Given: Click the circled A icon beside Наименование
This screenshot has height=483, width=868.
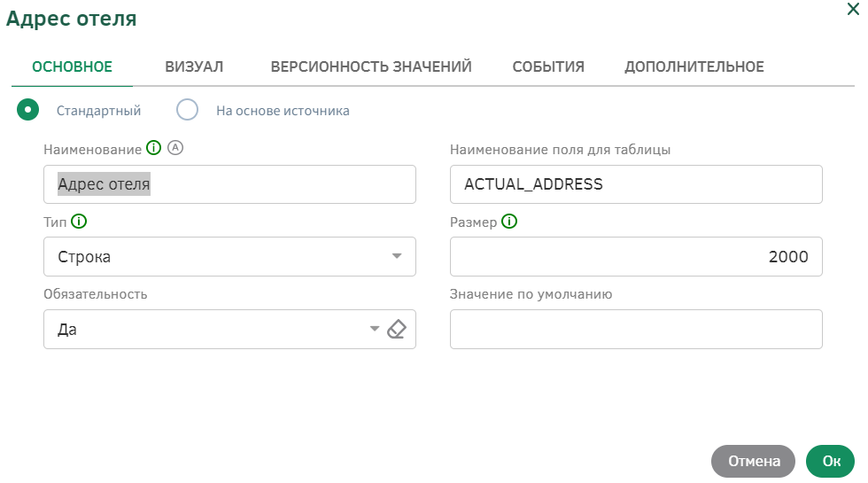Looking at the screenshot, I should click(175, 148).
